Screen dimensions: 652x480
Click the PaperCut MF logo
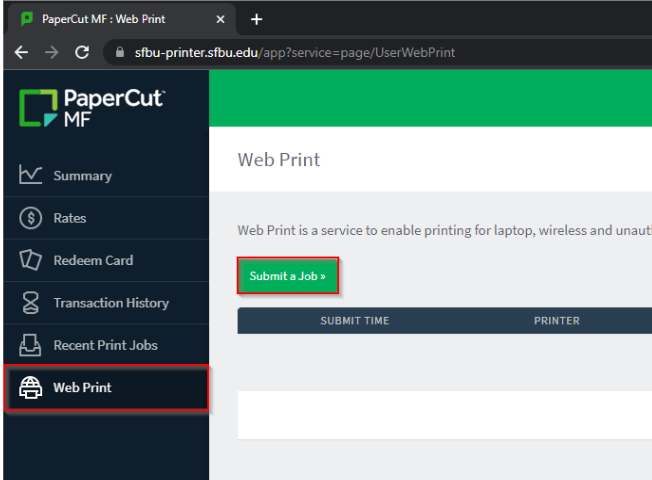click(92, 107)
